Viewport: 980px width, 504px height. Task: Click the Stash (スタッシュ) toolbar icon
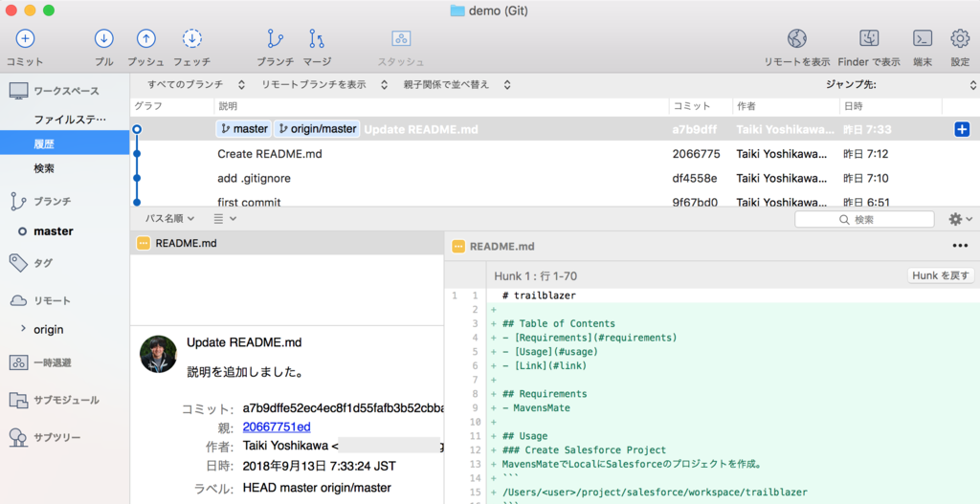[401, 38]
